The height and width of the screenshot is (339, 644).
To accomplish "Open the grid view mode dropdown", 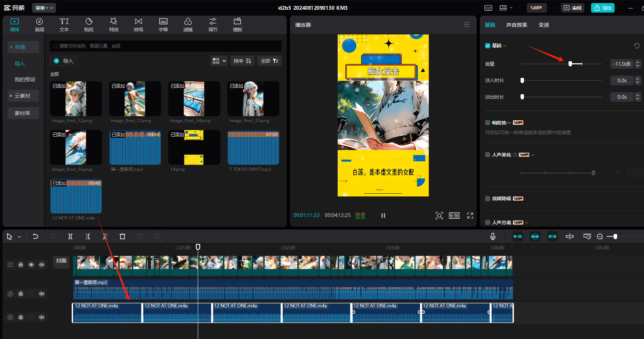I will coord(219,61).
